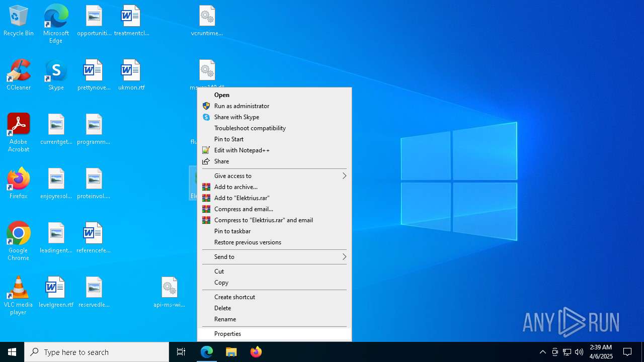Viewport: 644px width, 362px height.
Task: Choose Open in the context menu
Action: click(274, 95)
